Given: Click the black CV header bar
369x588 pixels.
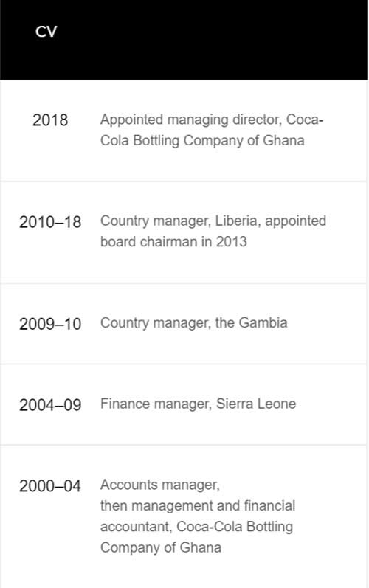Looking at the screenshot, I should [x=184, y=40].
